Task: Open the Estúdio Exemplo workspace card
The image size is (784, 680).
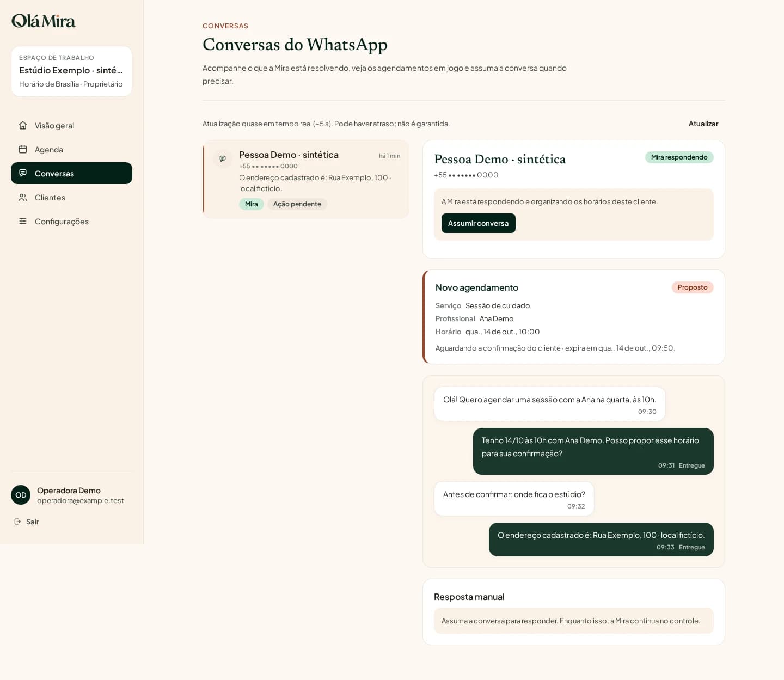Action: [71, 71]
